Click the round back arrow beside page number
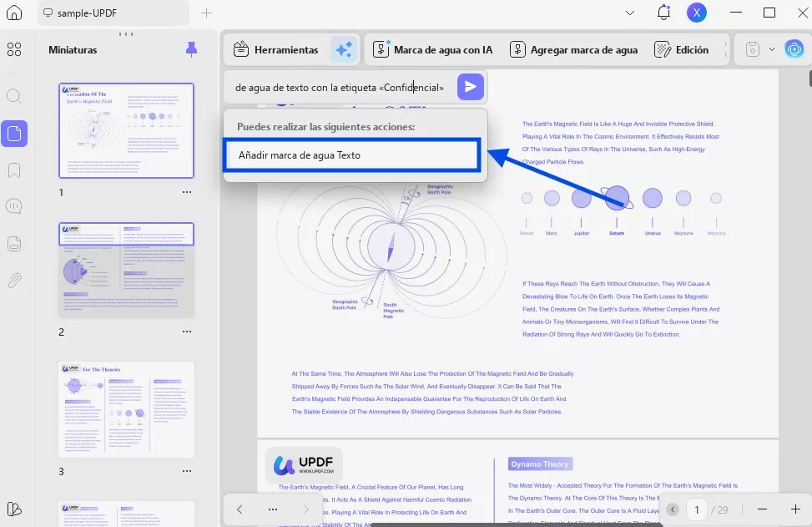812x527 pixels. point(672,509)
